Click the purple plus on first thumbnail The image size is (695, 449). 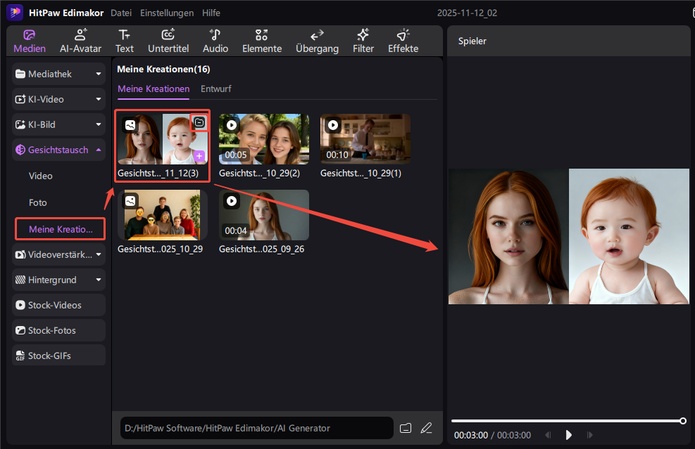click(199, 157)
